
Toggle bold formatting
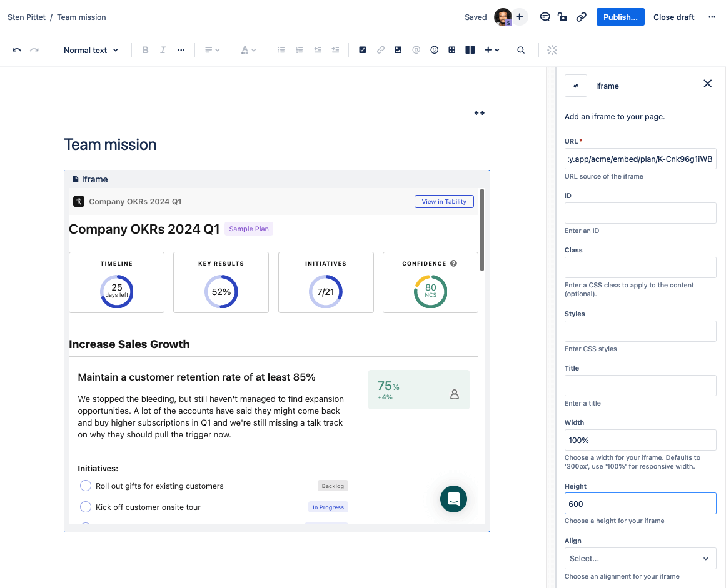click(x=145, y=49)
